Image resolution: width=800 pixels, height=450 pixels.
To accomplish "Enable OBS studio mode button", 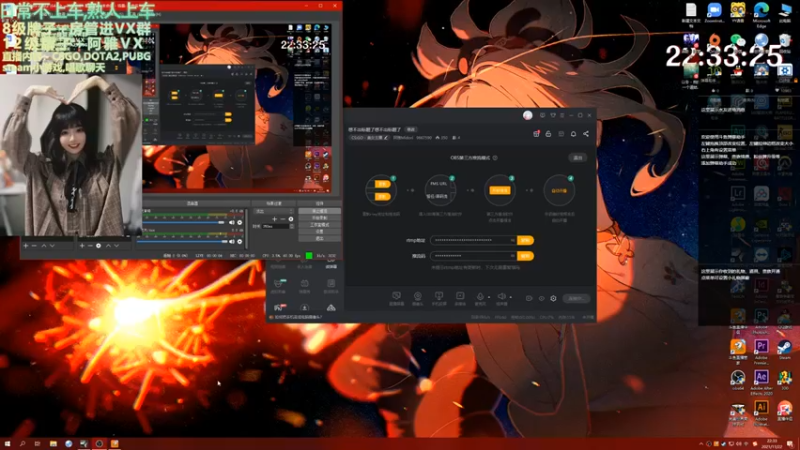I will (319, 224).
